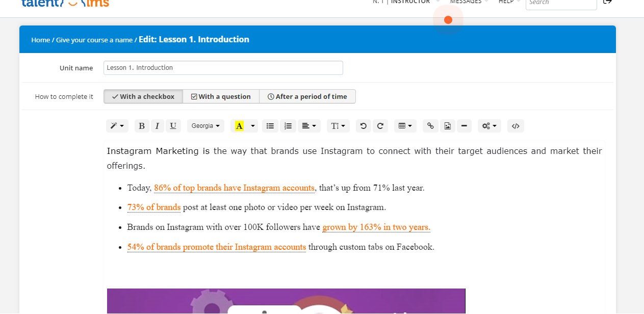Insert a numbered list
The height and width of the screenshot is (314, 644).
click(288, 126)
